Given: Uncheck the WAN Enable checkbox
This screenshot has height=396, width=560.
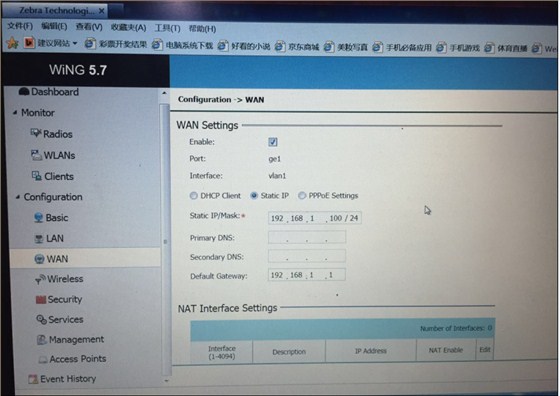Looking at the screenshot, I should coord(273,142).
